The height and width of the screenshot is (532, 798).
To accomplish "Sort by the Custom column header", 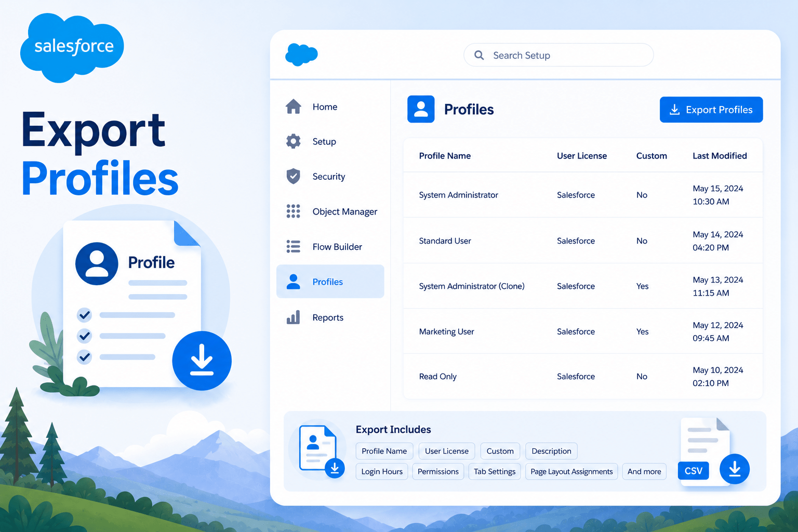I will [x=651, y=156].
